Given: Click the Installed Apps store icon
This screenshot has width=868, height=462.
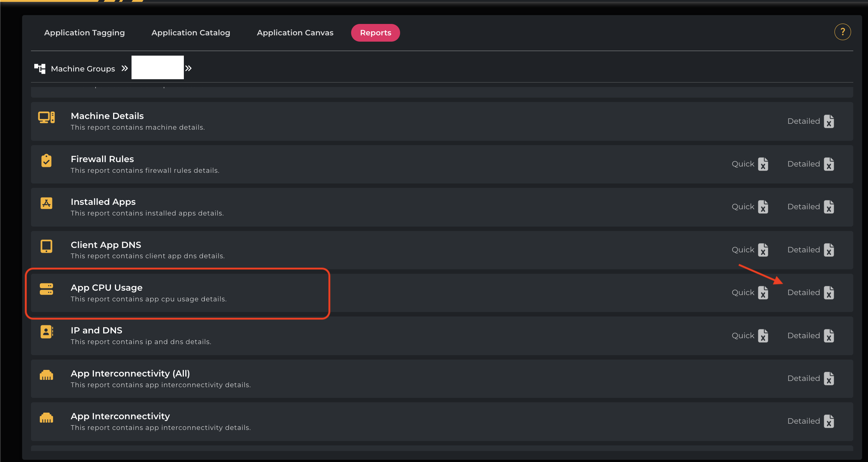Looking at the screenshot, I should (x=46, y=203).
